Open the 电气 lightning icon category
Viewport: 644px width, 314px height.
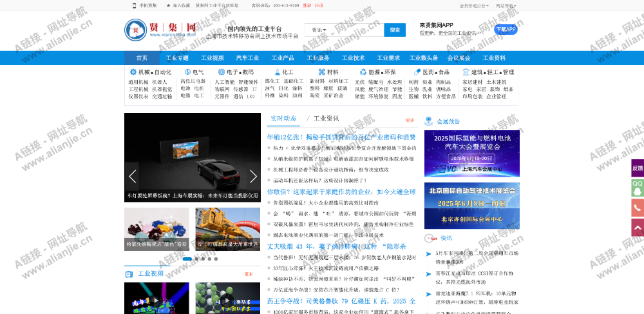[x=187, y=72]
